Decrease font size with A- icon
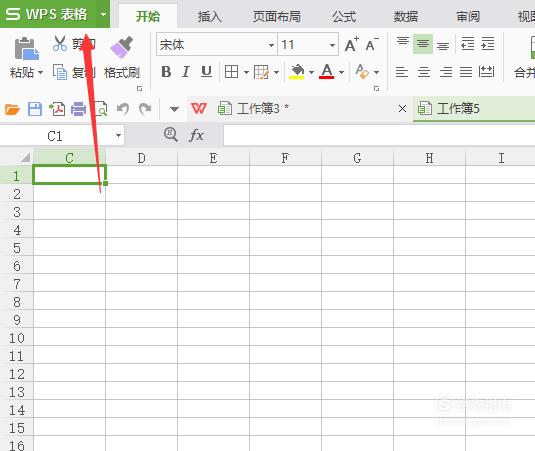Screen dimensions: 535x451 pos(372,44)
